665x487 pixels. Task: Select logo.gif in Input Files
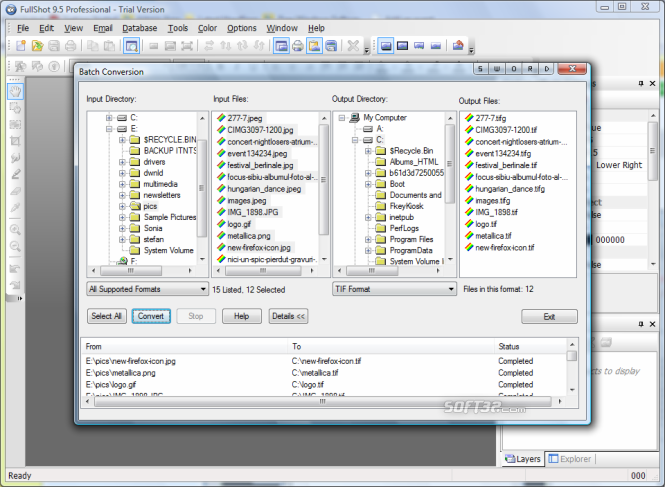coord(239,224)
